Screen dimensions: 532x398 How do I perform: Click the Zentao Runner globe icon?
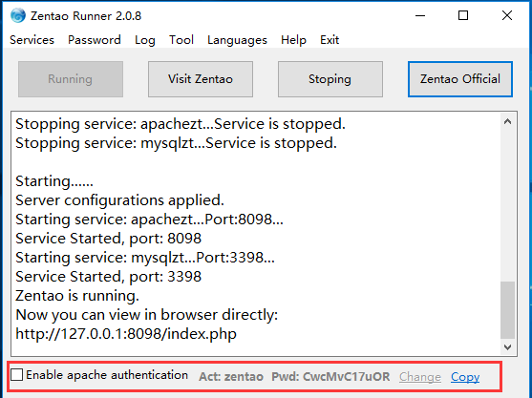[x=17, y=15]
